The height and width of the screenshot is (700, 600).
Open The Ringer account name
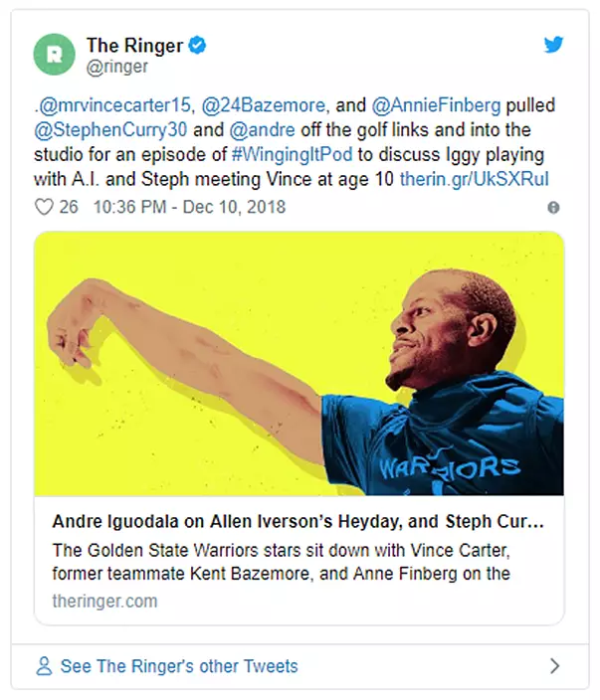coord(135,45)
